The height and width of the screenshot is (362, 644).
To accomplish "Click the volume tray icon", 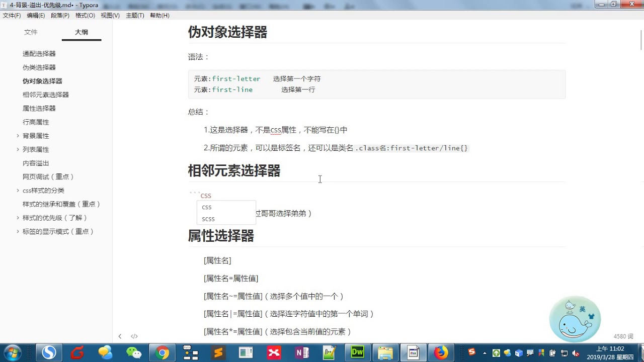I will click(x=576, y=353).
